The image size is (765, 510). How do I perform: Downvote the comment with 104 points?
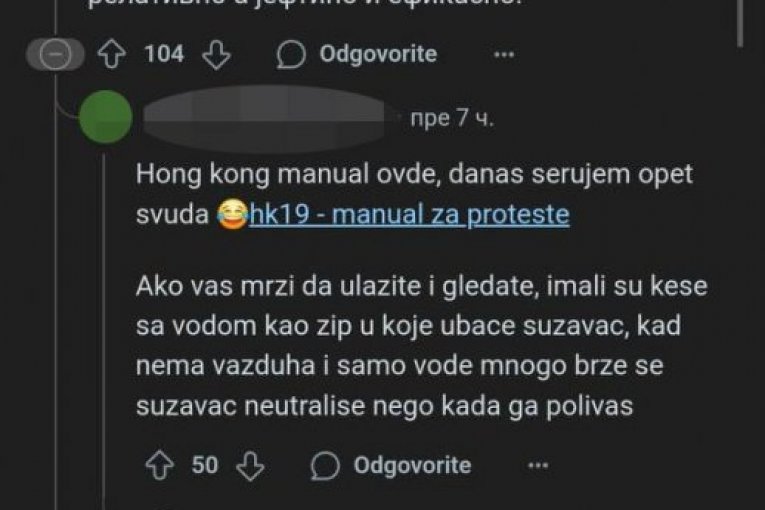[x=216, y=54]
